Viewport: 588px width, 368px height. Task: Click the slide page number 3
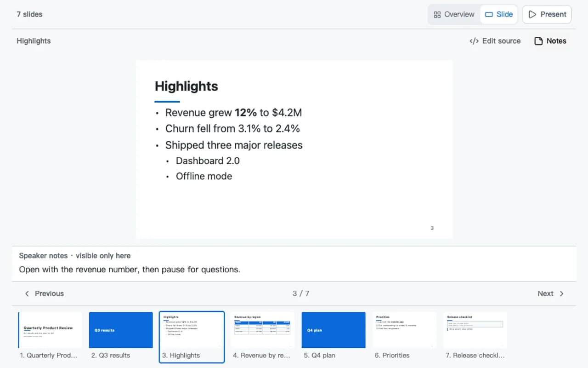pos(432,228)
